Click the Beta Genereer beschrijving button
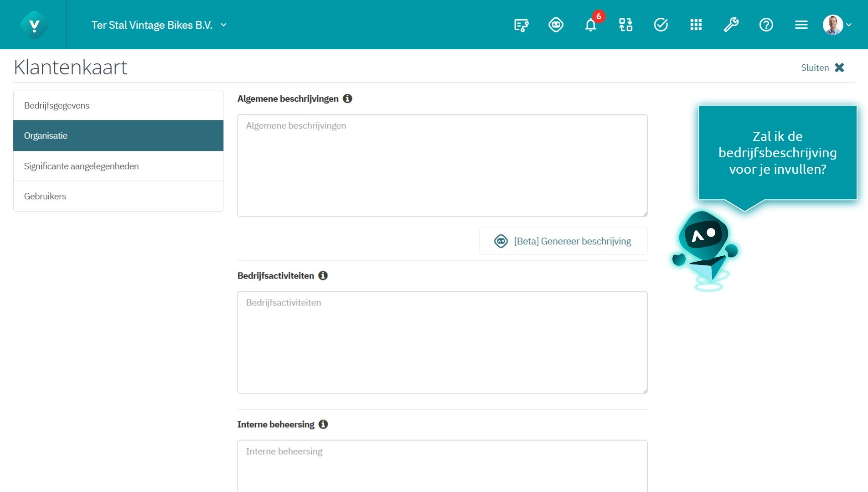The image size is (868, 492). point(563,241)
